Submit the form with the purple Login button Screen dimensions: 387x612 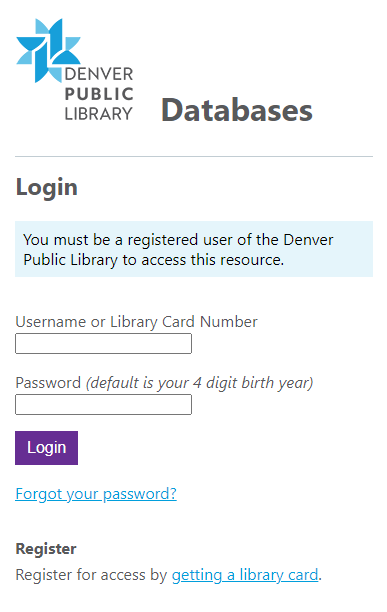coord(46,448)
